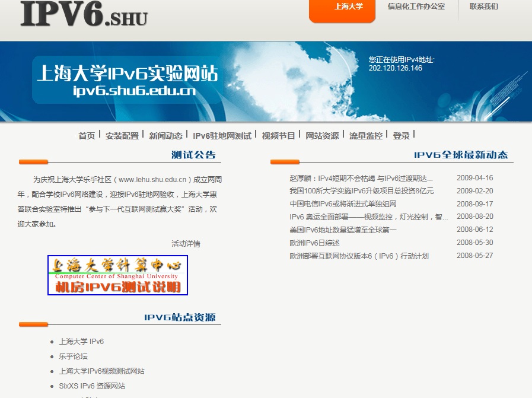Open SixXS IPv6 资源网站 link

point(92,386)
